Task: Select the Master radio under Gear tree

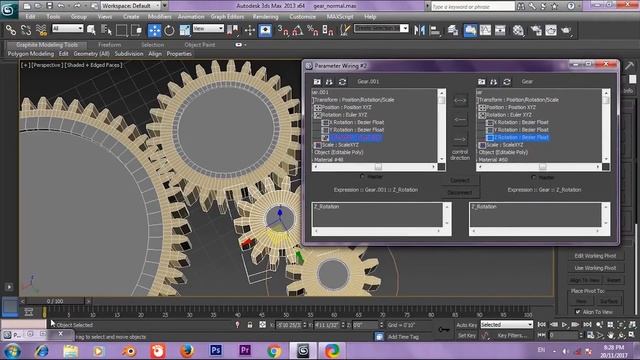Action: point(533,177)
